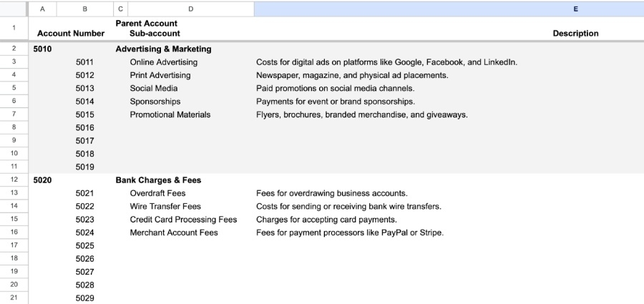Click account number 5010 cell

tap(43, 49)
